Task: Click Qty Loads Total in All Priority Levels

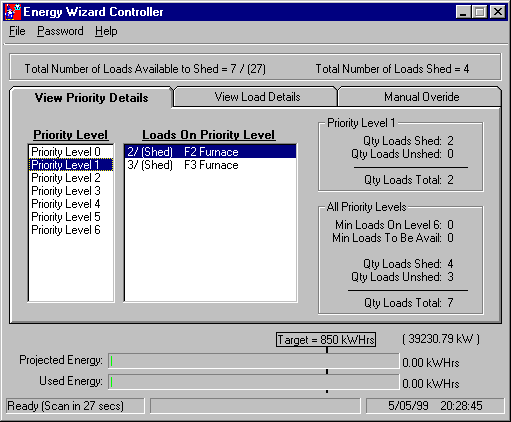Action: coord(409,303)
